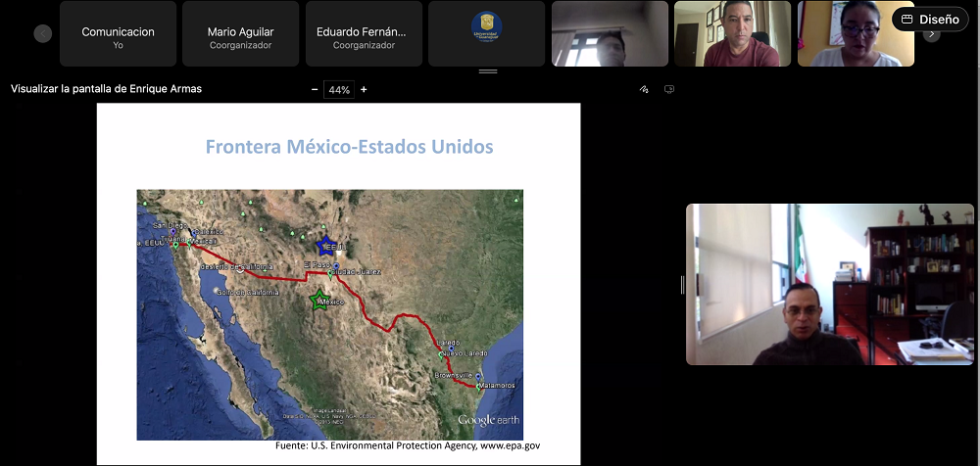Screen dimensions: 980x466
Task: Select Eduardo Fernán... participant tile
Action: pos(363,34)
